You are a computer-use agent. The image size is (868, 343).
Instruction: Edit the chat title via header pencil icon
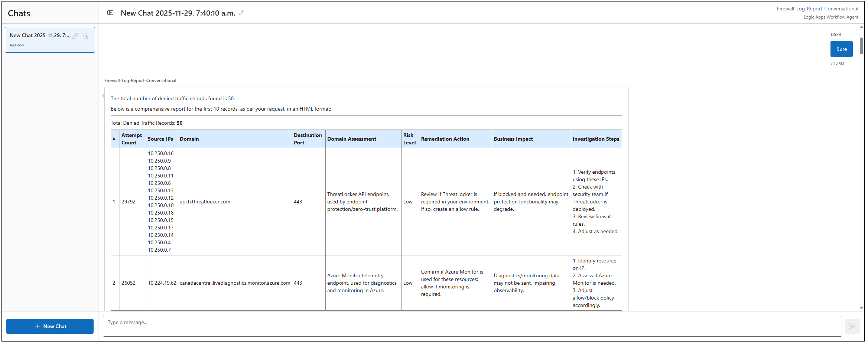tap(241, 13)
